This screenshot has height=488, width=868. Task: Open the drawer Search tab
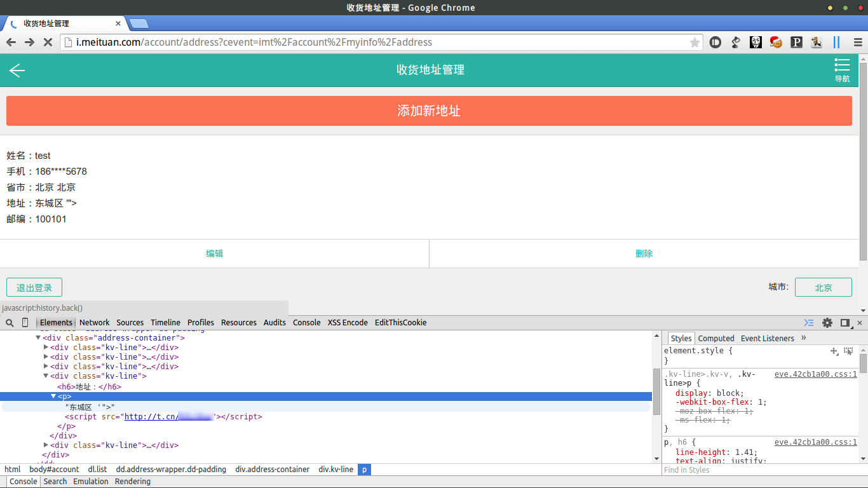tap(55, 482)
